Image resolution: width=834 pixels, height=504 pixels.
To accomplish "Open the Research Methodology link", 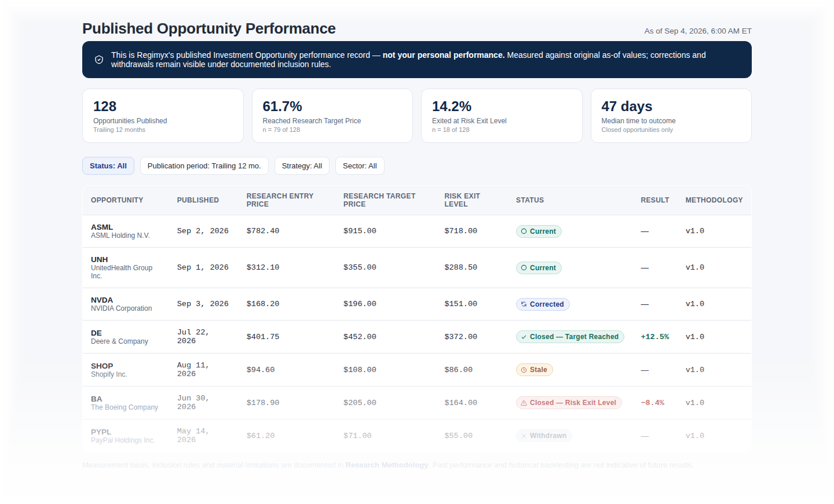I will tap(387, 465).
